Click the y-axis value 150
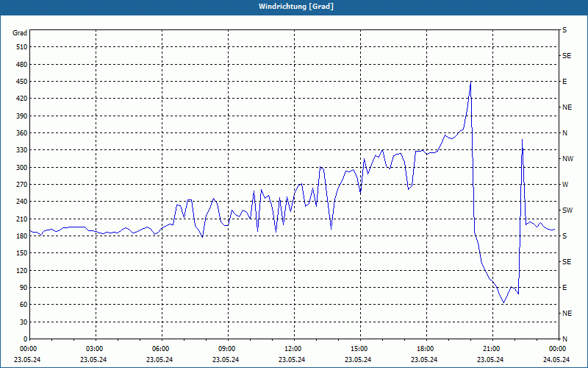 tap(21, 253)
